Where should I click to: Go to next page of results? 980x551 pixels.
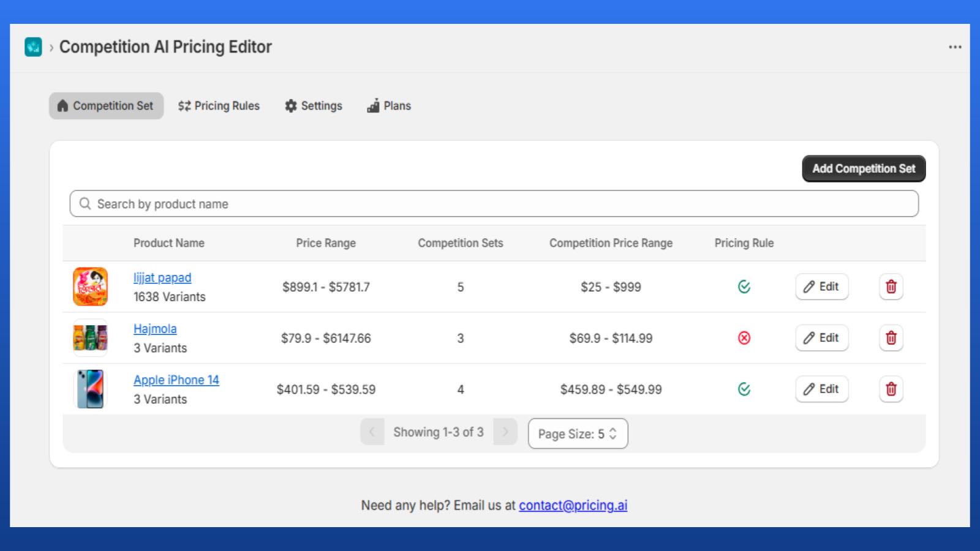[x=505, y=432]
